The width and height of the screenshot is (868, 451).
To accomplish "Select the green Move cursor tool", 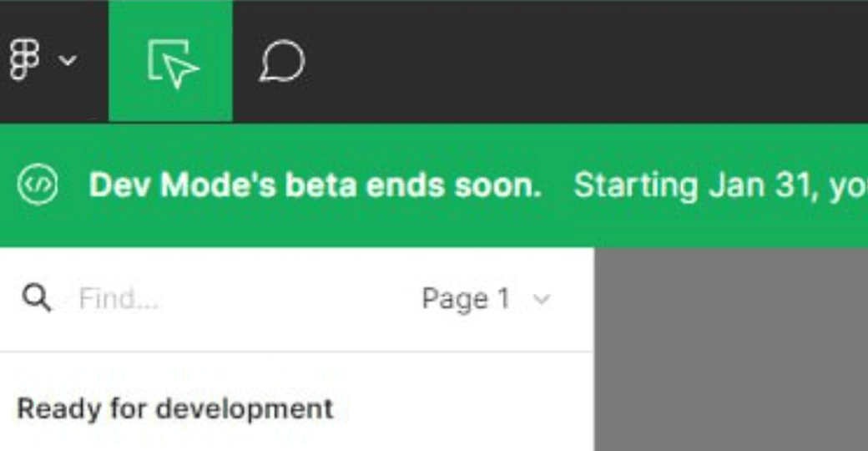I will (170, 61).
